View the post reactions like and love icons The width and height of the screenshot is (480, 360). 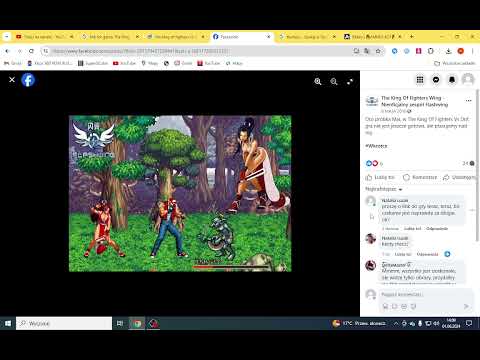pyautogui.click(x=372, y=163)
